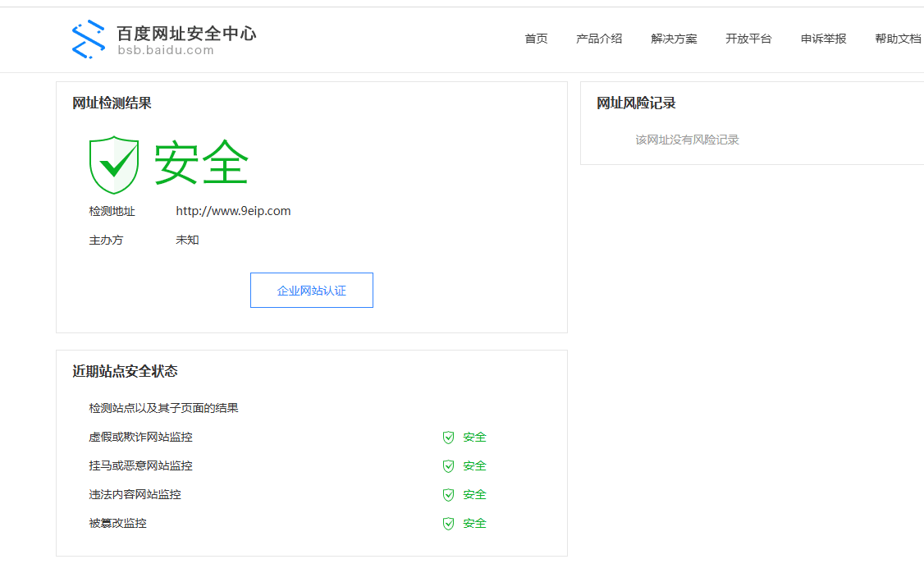Click the 网址风险记录 heading
This screenshot has width=924, height=573.
(637, 103)
